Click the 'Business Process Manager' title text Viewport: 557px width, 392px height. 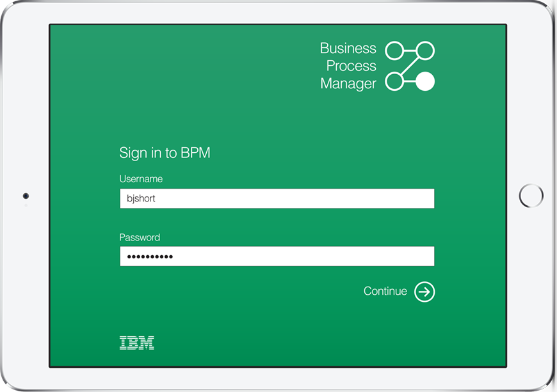pos(348,66)
